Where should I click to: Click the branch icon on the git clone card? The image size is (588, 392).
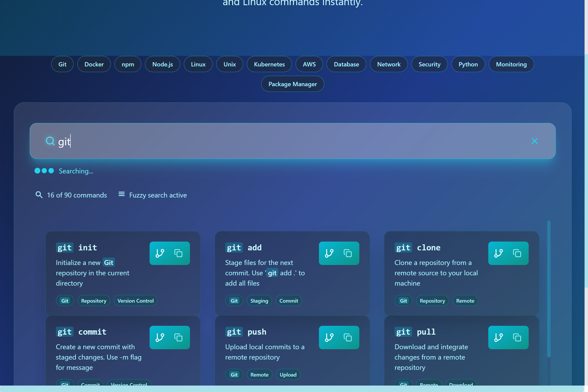(499, 253)
